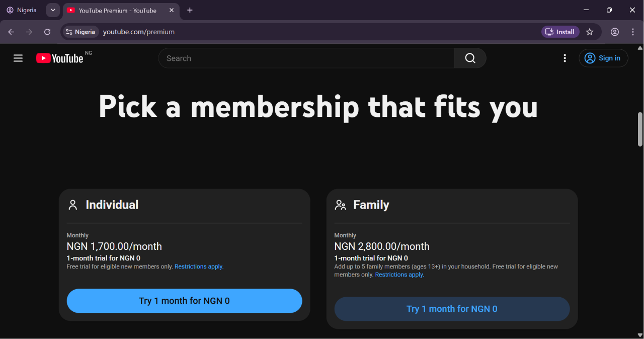The height and width of the screenshot is (339, 644).
Task: Click the magnifying glass search button
Action: click(x=470, y=58)
